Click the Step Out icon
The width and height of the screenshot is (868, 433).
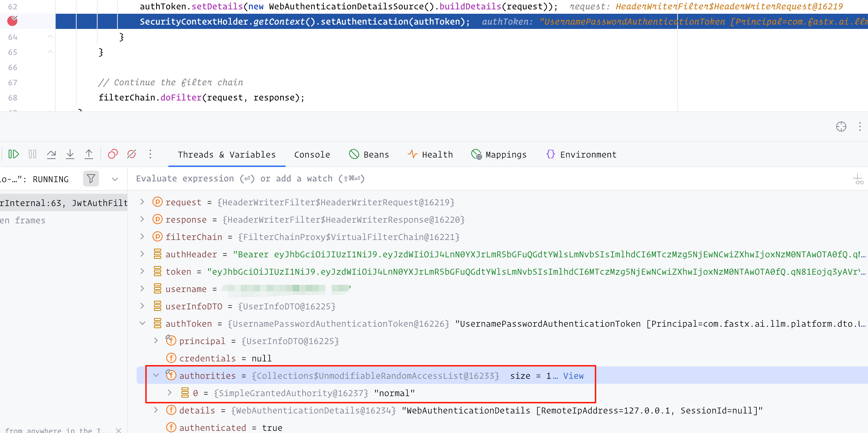pyautogui.click(x=89, y=154)
